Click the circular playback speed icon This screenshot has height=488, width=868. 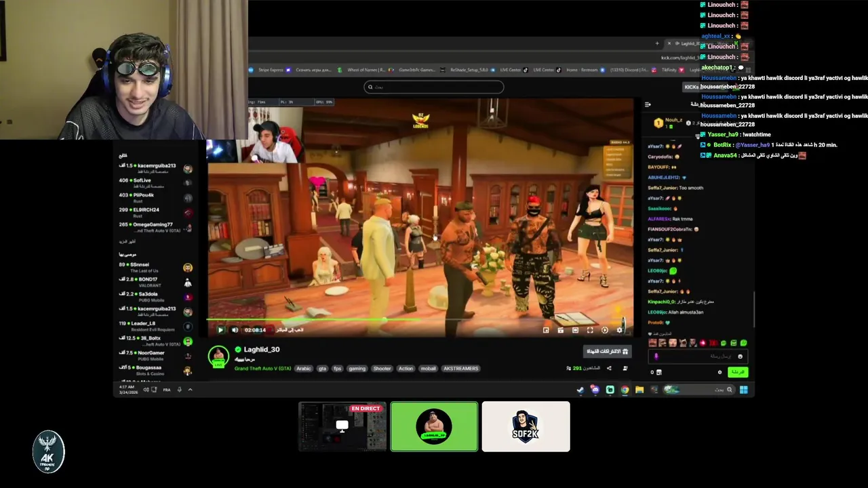(x=605, y=330)
